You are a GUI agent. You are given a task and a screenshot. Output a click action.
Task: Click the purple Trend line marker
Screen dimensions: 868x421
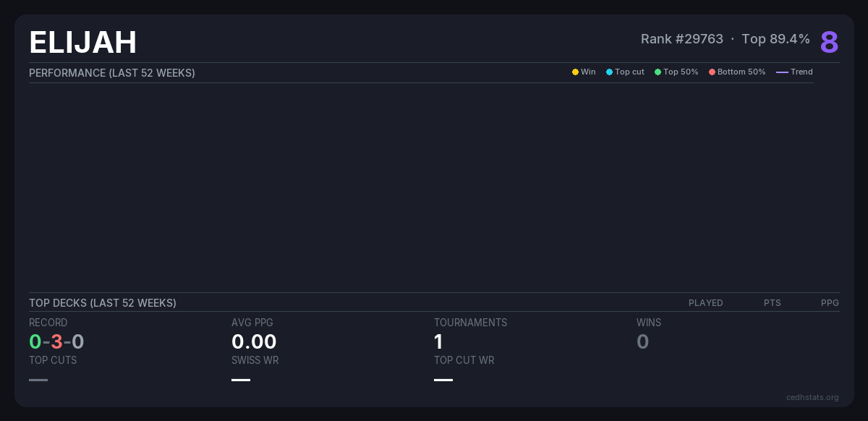click(782, 72)
